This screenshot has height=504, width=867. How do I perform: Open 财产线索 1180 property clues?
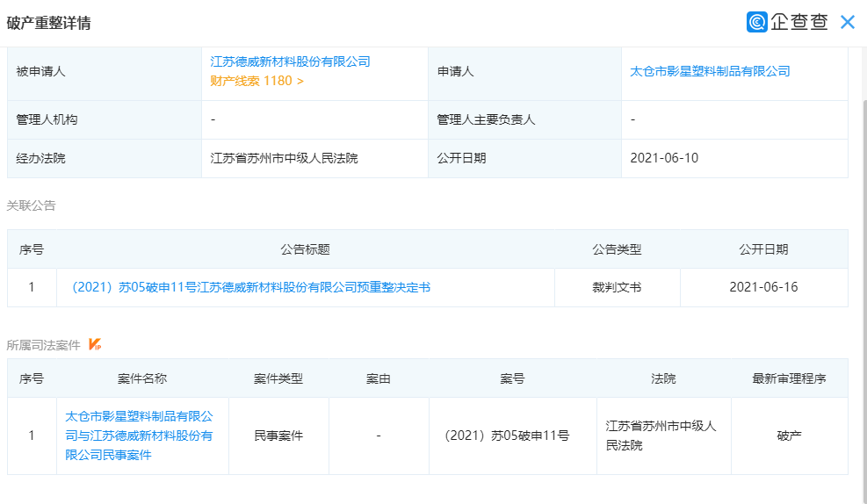[256, 81]
